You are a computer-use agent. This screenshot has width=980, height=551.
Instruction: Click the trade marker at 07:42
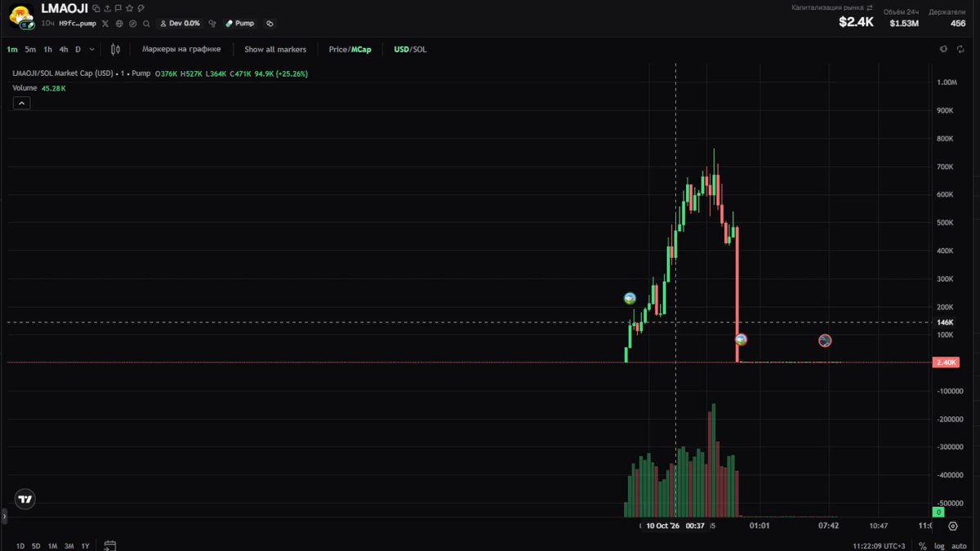pyautogui.click(x=825, y=340)
